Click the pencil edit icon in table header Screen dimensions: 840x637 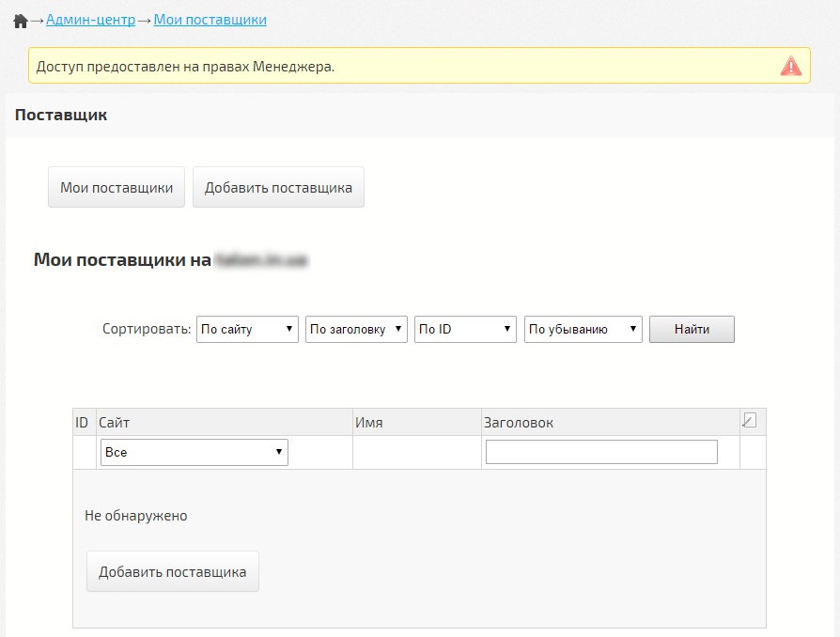[x=749, y=421]
